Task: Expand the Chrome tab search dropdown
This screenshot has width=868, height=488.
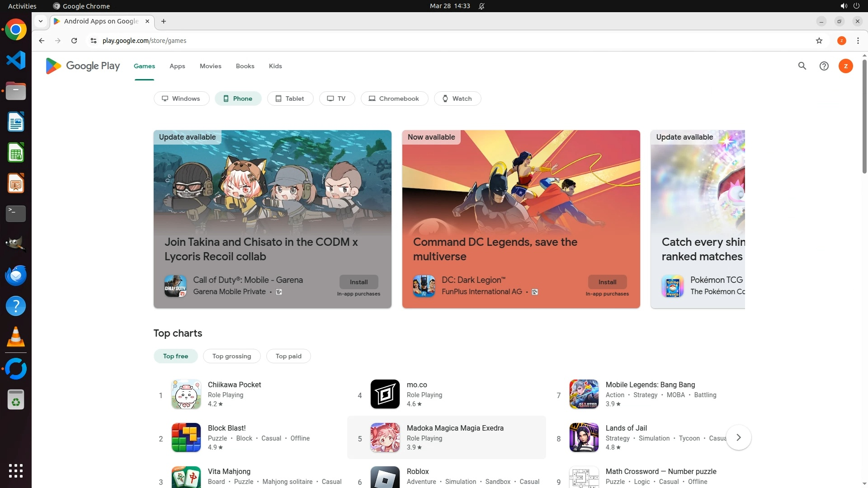Action: [41, 21]
